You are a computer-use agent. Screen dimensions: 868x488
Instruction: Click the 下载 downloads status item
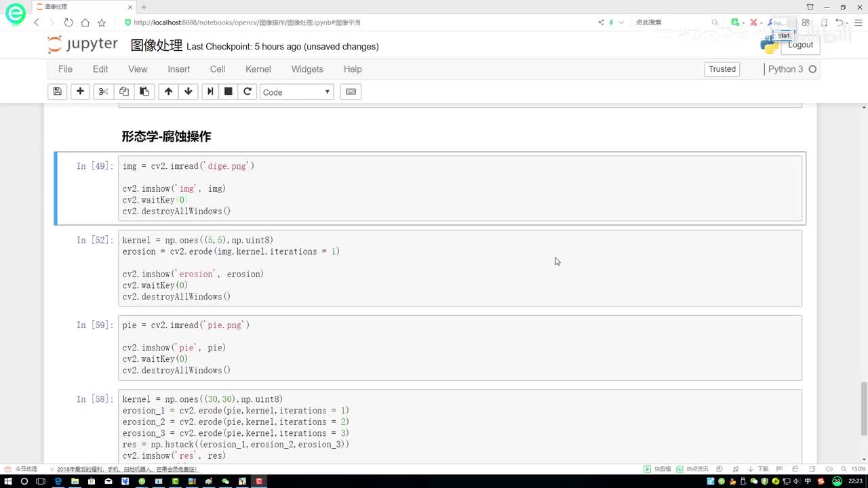click(759, 469)
